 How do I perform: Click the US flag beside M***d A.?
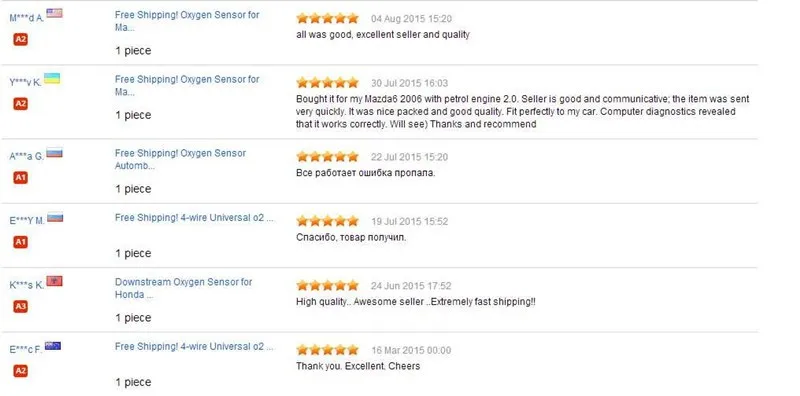coord(54,13)
